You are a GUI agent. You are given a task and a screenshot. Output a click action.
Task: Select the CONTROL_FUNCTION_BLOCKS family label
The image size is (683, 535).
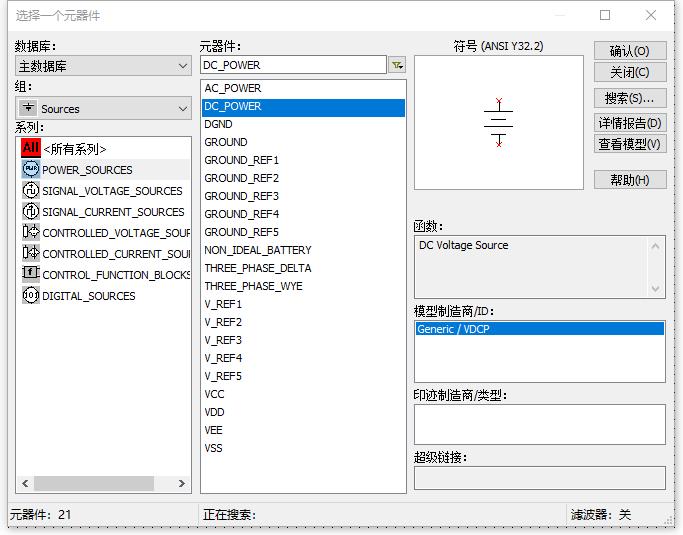[x=116, y=275]
